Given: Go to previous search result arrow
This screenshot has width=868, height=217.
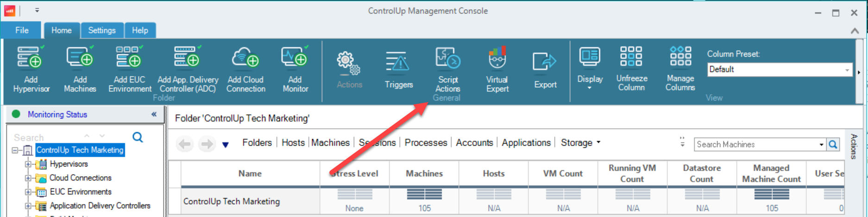Looking at the screenshot, I should pyautogui.click(x=87, y=136).
